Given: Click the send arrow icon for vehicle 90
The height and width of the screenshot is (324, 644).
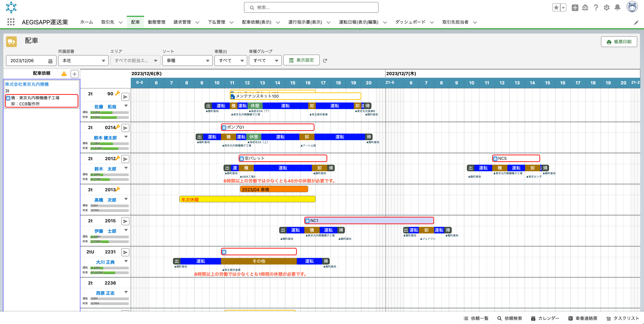Looking at the screenshot, I should (125, 97).
